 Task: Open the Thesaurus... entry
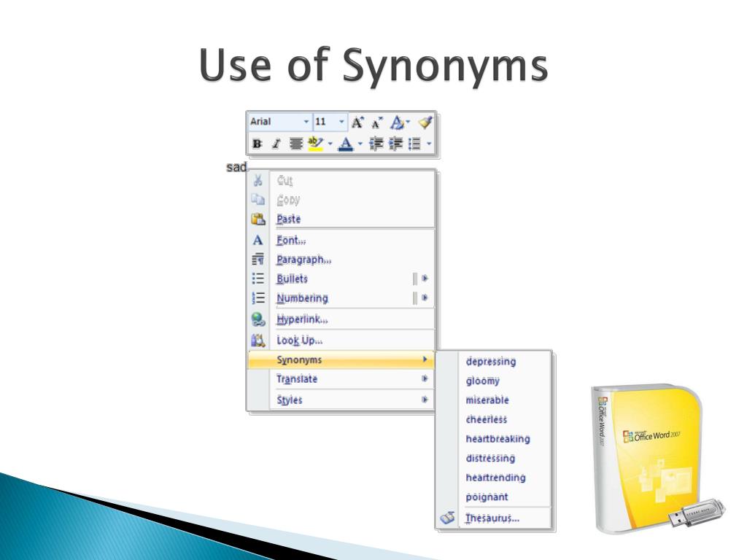point(492,518)
